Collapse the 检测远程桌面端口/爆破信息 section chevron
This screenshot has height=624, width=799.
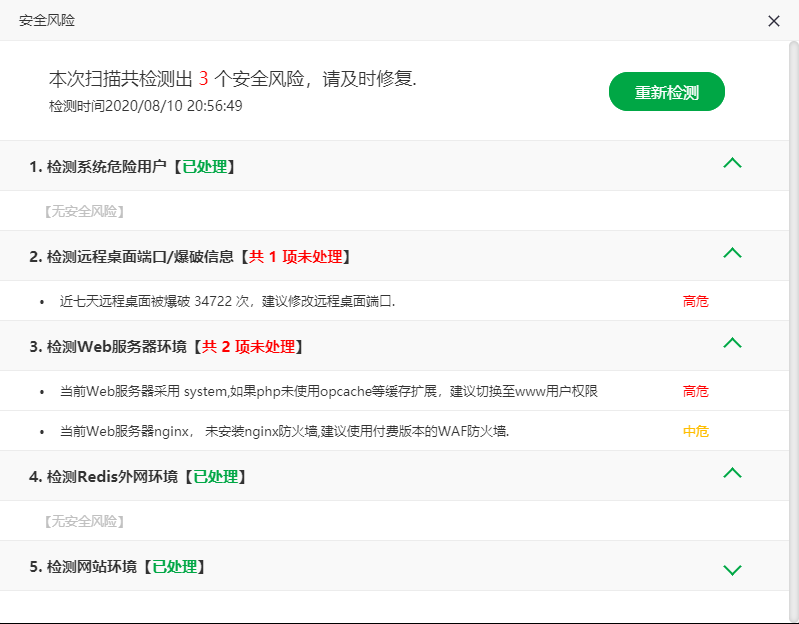[732, 253]
